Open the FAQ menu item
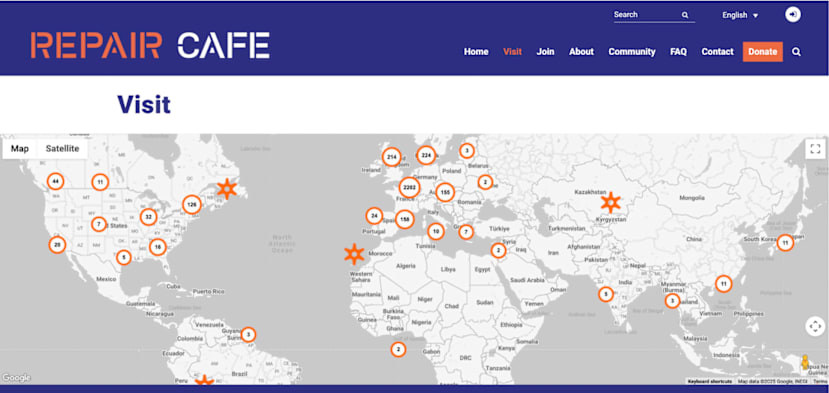Viewport: 829px width, 393px height. pos(678,52)
